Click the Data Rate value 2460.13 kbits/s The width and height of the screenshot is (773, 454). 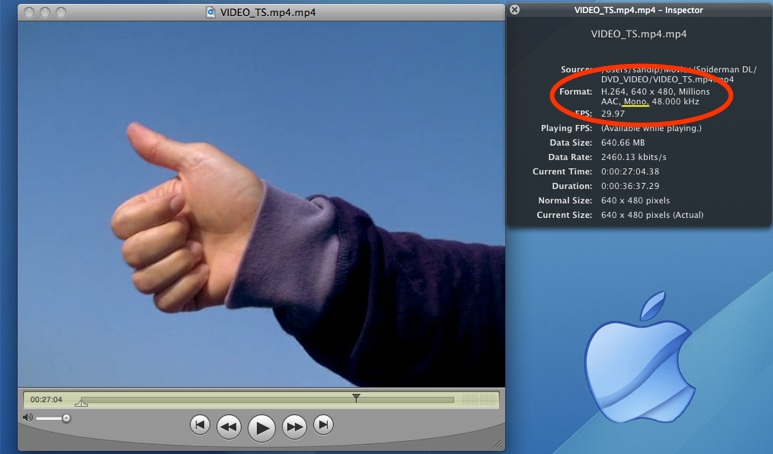click(633, 157)
